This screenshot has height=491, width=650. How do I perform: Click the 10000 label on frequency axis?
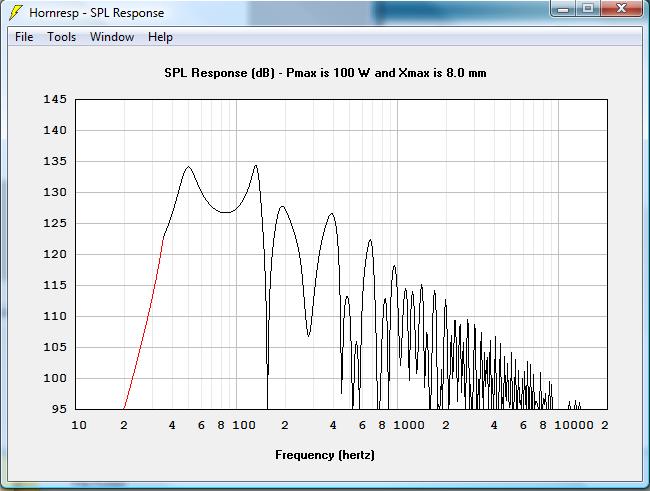574,425
